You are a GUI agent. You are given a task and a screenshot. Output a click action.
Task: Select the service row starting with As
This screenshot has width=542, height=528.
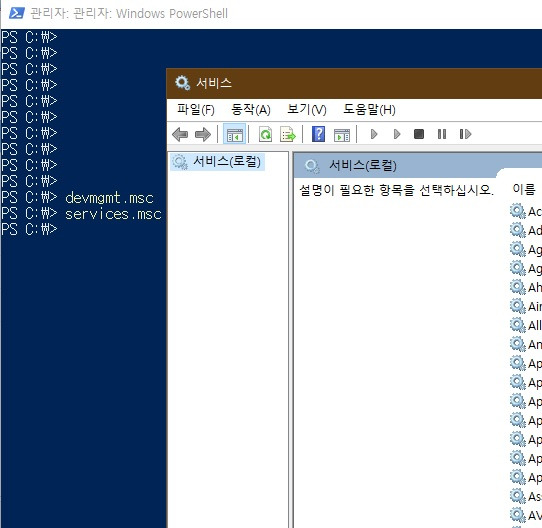pos(526,497)
